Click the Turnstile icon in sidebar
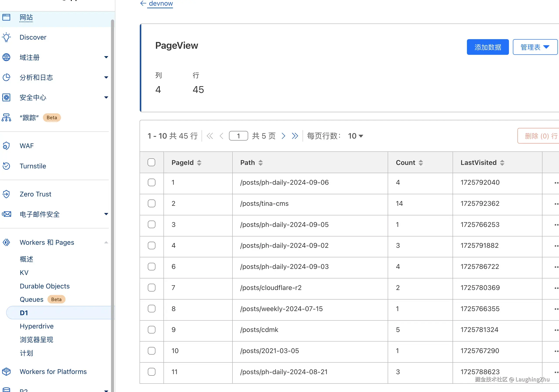Viewport: 559px width, 392px height. (6, 166)
